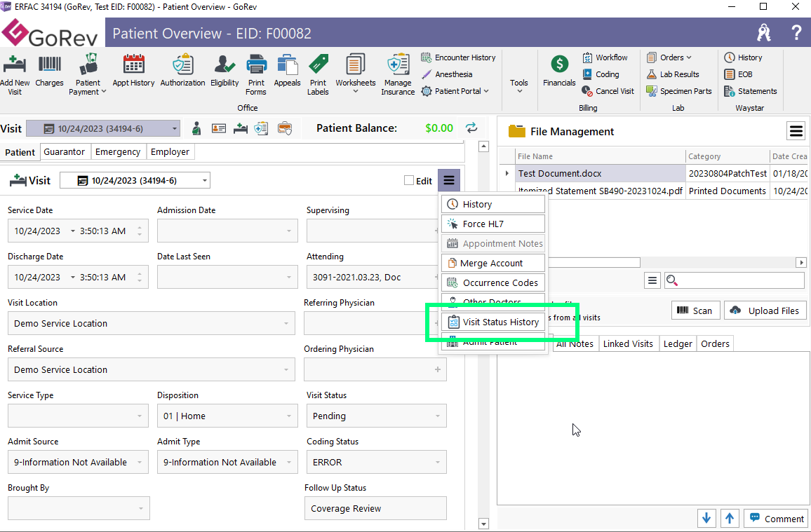Open Specimen Parts
The height and width of the screenshot is (532, 811).
(x=678, y=91)
